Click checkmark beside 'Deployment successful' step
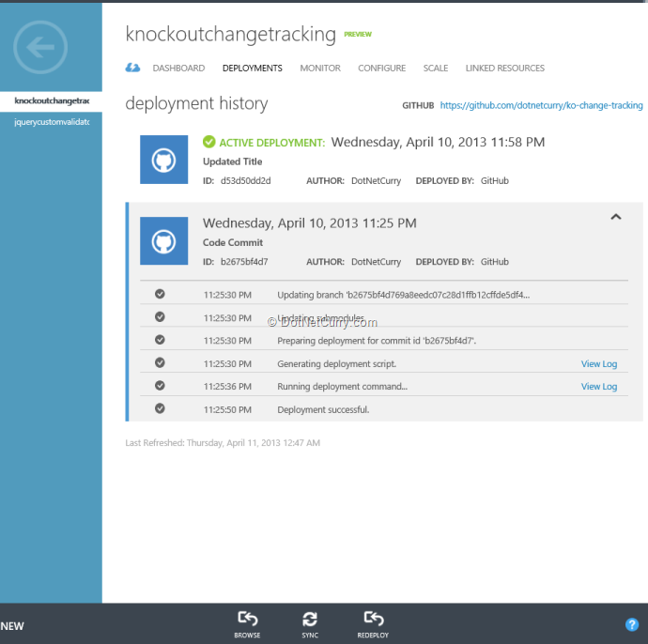 (x=160, y=408)
